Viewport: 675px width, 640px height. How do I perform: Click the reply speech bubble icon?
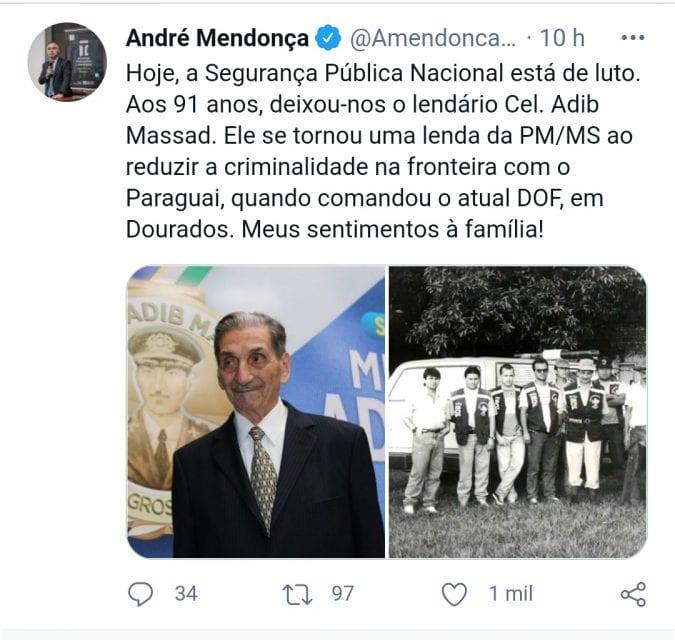point(140,594)
